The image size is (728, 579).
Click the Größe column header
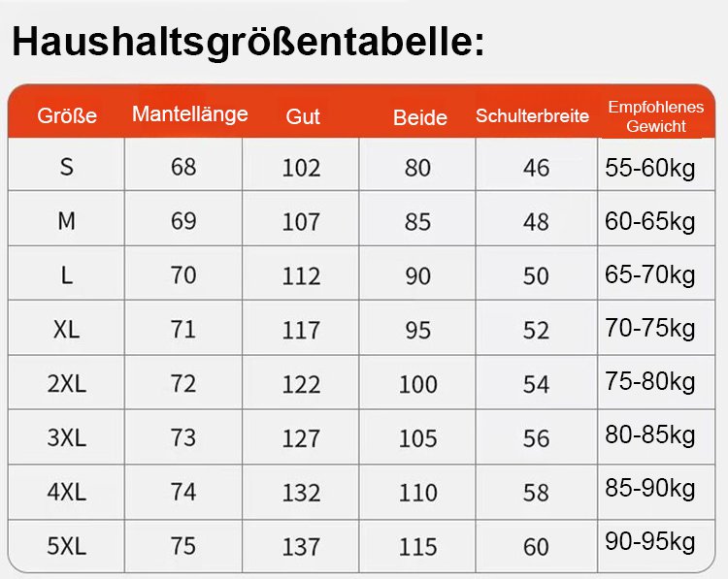pyautogui.click(x=67, y=116)
